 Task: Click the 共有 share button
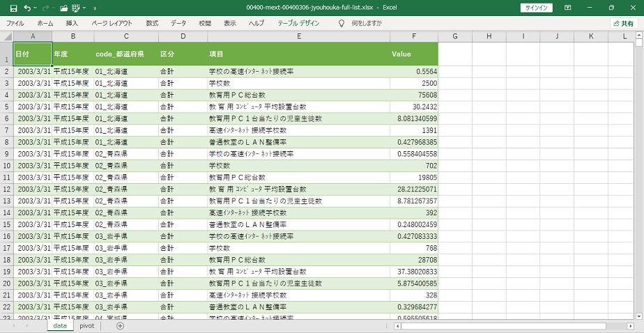point(623,23)
